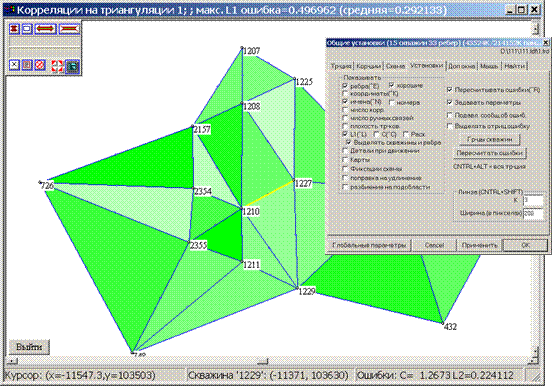Image resolution: width=552 pixels, height=386 pixels.
Task: Open the Доп окна tab
Action: coord(461,66)
